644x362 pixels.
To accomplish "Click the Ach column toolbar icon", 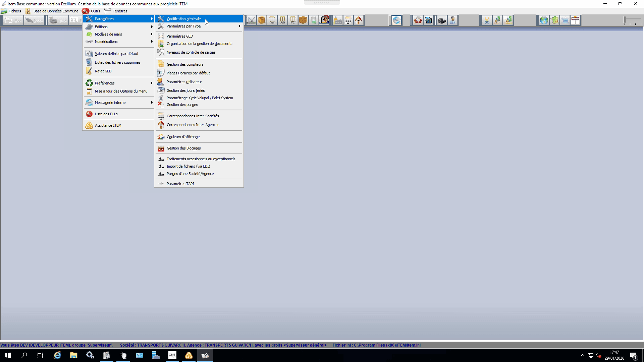I will click(282, 20).
